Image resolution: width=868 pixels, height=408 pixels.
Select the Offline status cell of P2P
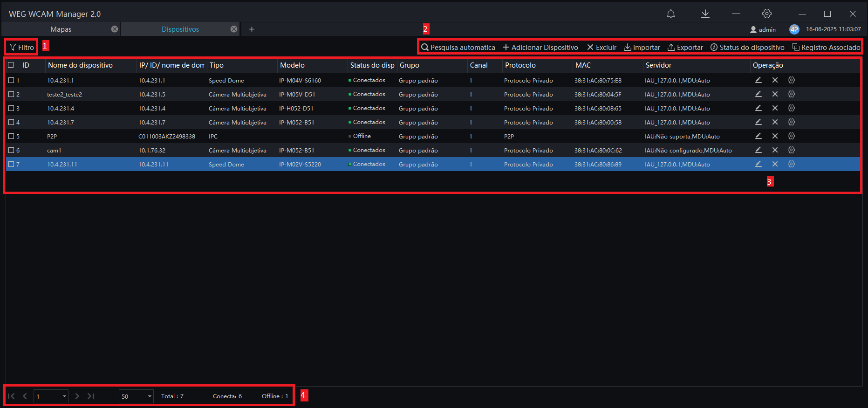click(360, 136)
